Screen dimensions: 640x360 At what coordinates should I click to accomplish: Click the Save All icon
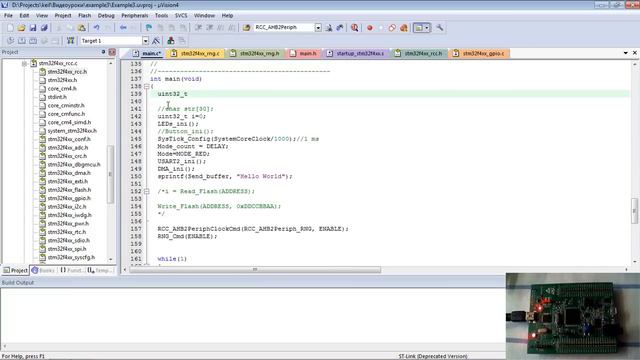44,28
